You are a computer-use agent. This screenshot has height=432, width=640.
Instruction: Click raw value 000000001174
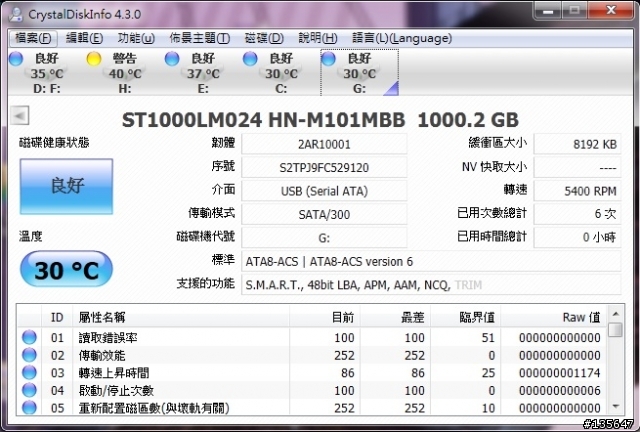pos(559,373)
